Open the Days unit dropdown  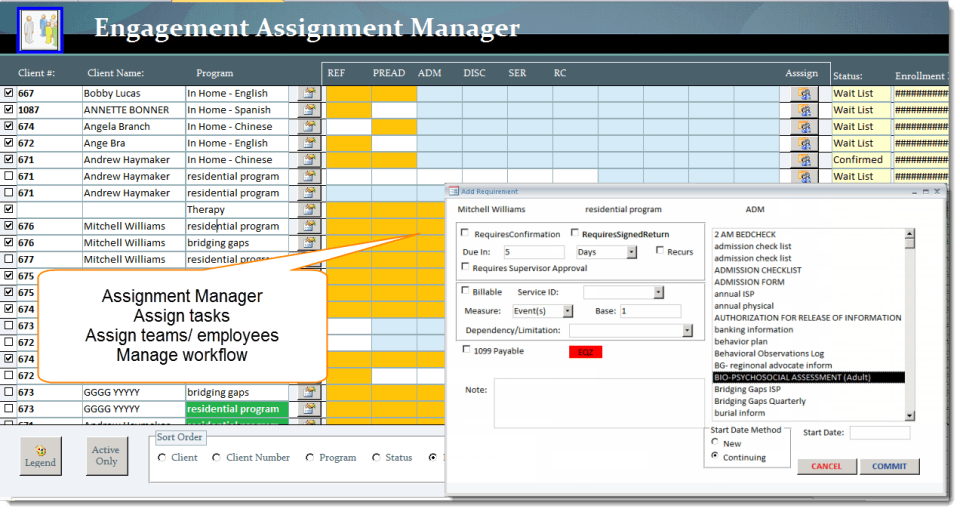pyautogui.click(x=631, y=252)
